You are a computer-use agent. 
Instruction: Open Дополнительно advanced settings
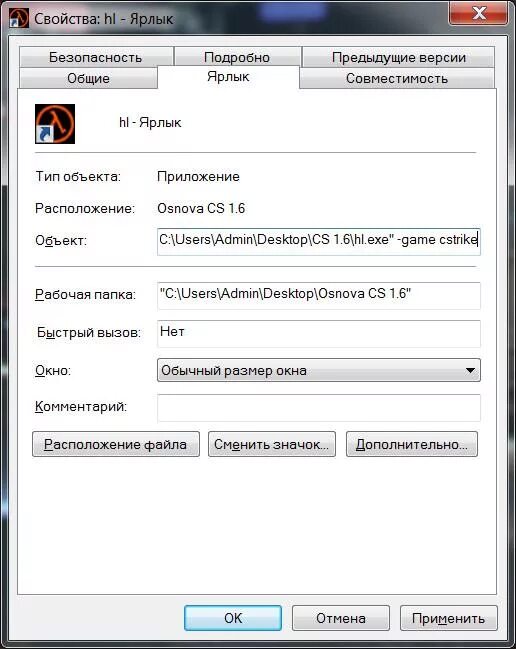412,445
